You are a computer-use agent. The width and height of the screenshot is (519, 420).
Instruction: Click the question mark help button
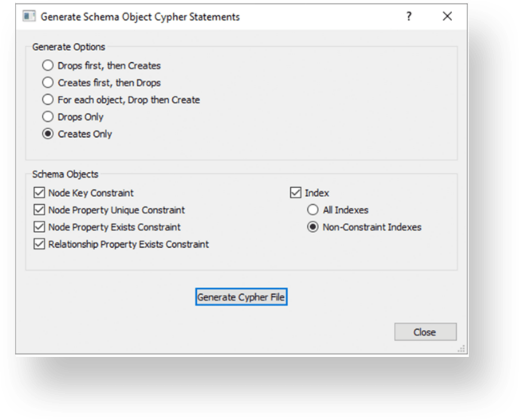click(x=409, y=16)
